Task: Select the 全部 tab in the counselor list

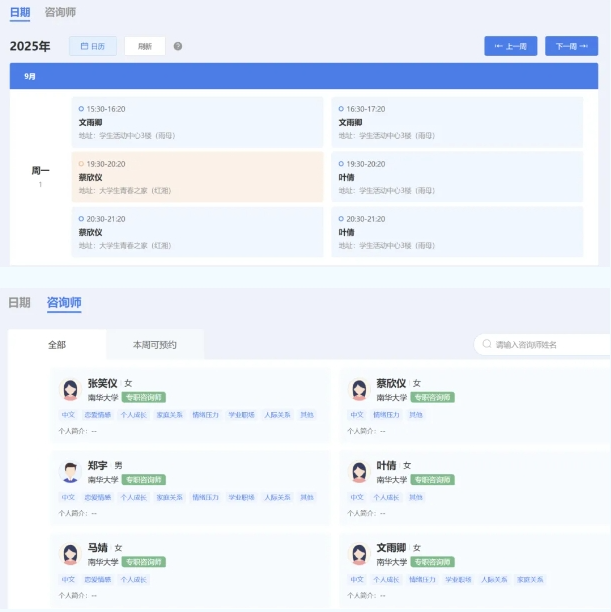Action: (57, 345)
